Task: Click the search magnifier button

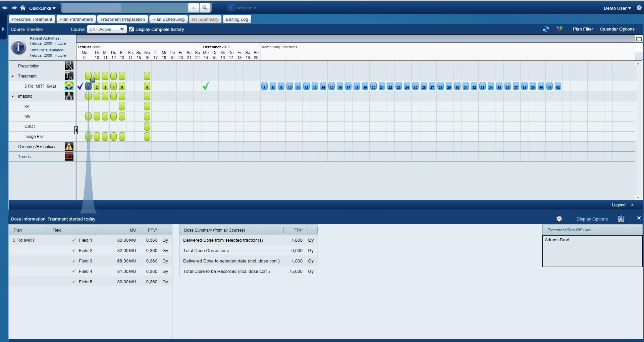Action: click(205, 8)
